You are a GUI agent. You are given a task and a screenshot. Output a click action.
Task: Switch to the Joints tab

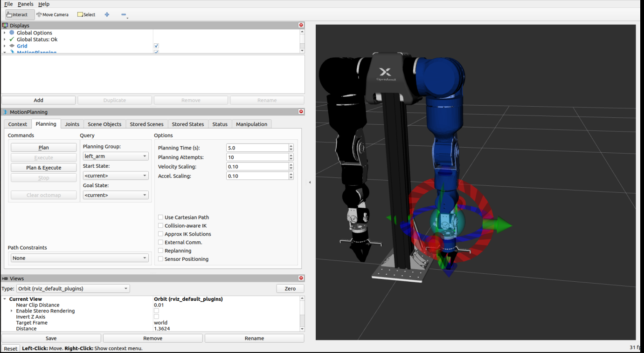pyautogui.click(x=72, y=124)
